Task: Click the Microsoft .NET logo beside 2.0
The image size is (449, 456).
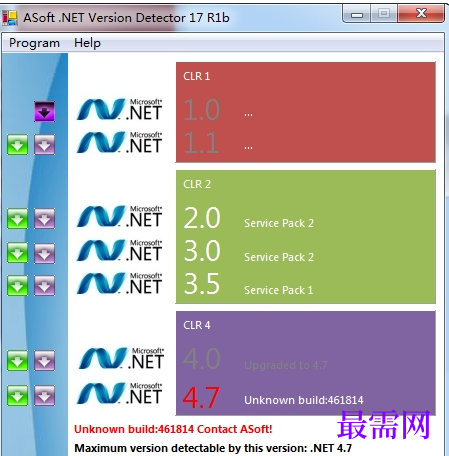Action: click(120, 216)
